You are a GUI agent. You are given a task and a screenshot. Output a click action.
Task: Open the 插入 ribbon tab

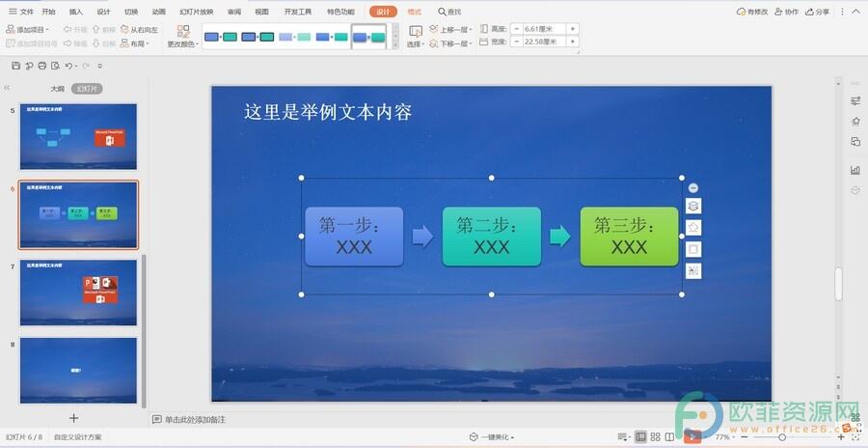pyautogui.click(x=76, y=12)
